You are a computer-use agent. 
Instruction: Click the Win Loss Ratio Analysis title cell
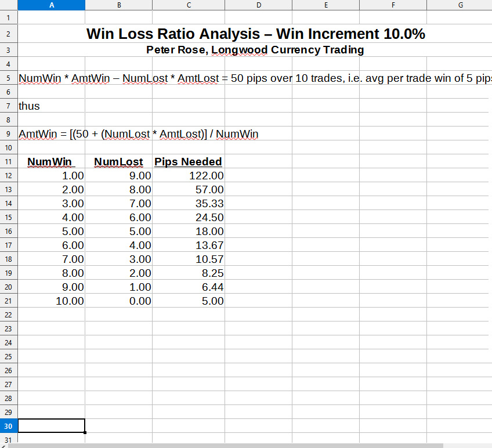pyautogui.click(x=255, y=34)
